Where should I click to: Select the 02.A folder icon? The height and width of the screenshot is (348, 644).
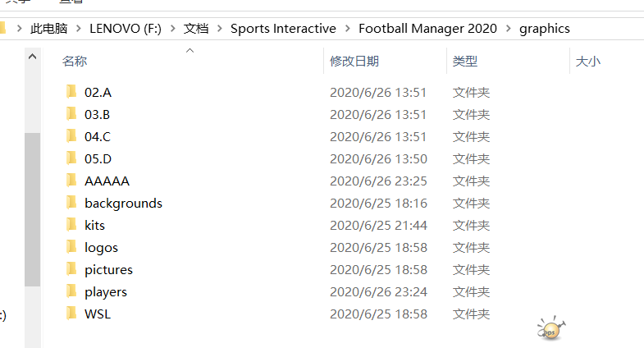[x=71, y=91]
